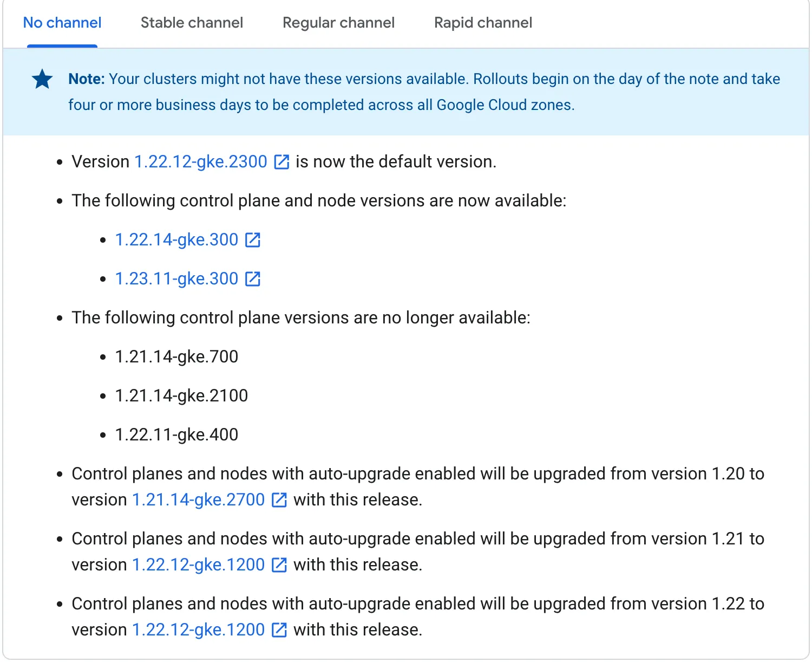This screenshot has height=662, width=812.
Task: Click the 1.22.11-gke.400 list item text
Action: click(176, 435)
